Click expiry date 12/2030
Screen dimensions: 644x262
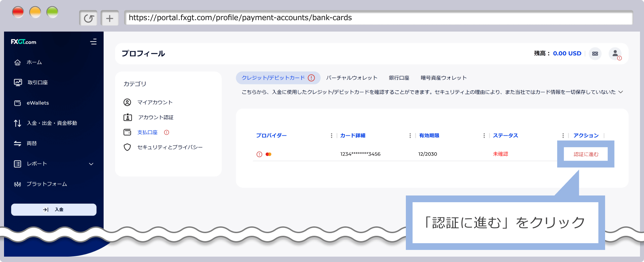pyautogui.click(x=428, y=154)
